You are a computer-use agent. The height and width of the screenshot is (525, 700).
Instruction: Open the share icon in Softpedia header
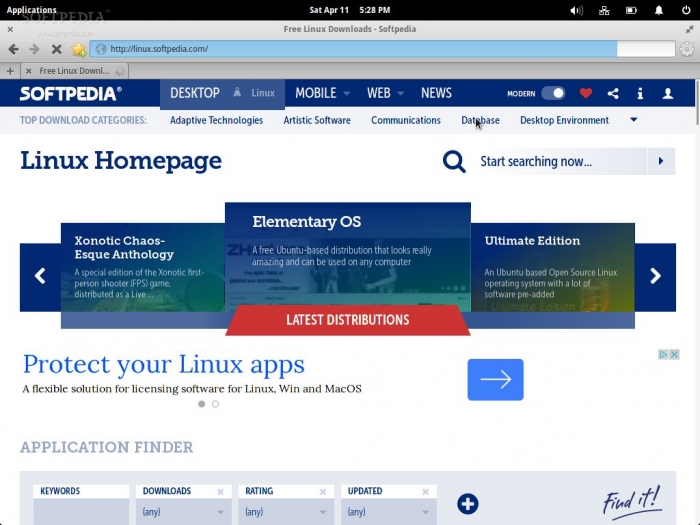coord(613,93)
